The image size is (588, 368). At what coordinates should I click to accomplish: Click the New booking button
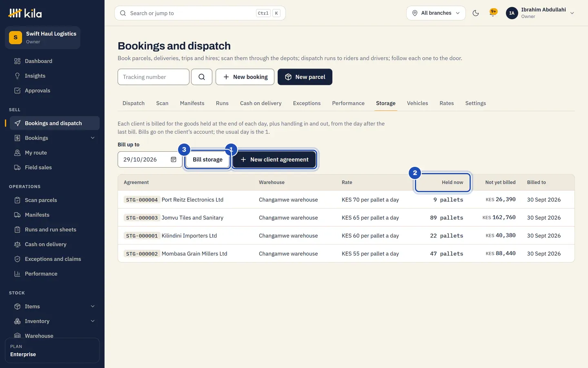(245, 77)
